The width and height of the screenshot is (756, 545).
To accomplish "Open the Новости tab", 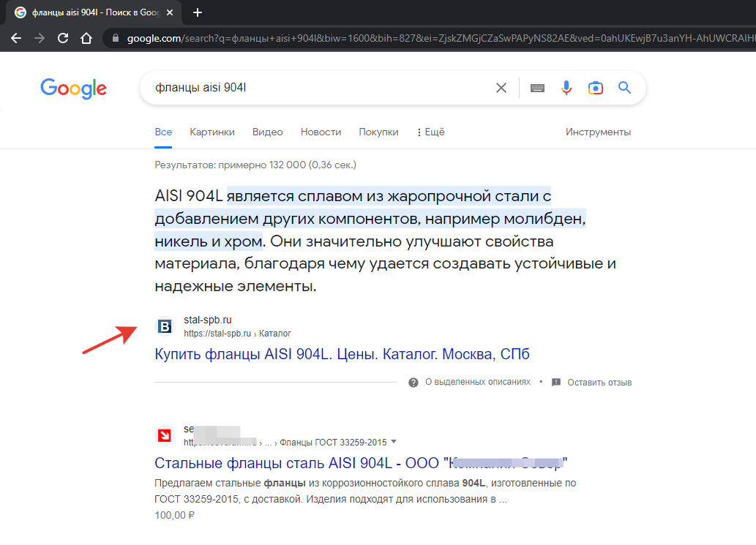I will 321,132.
